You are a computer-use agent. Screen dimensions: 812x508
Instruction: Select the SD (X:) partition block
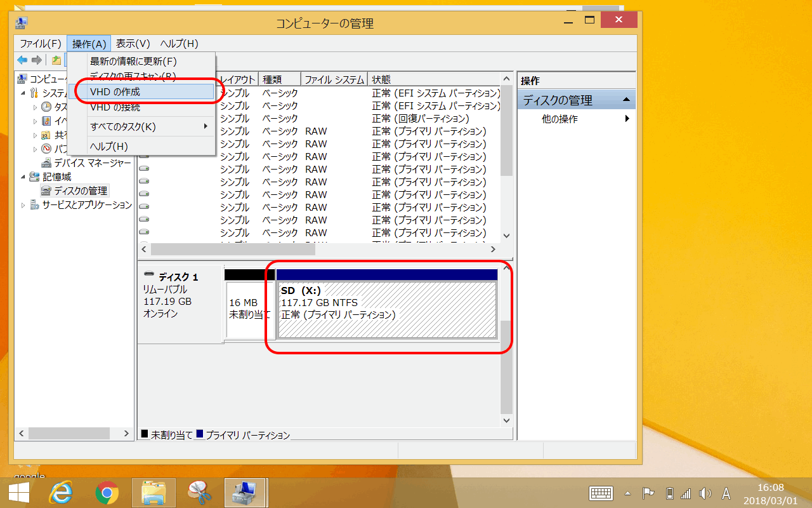coord(387,309)
